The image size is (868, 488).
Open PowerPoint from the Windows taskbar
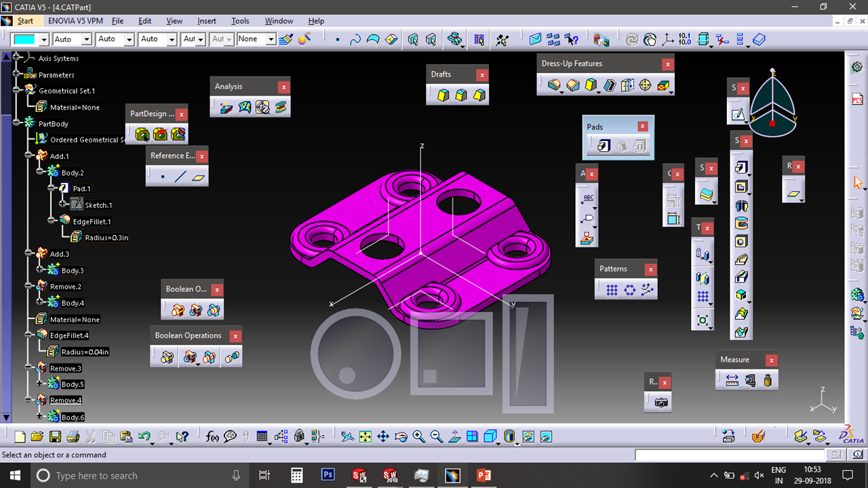pyautogui.click(x=484, y=475)
